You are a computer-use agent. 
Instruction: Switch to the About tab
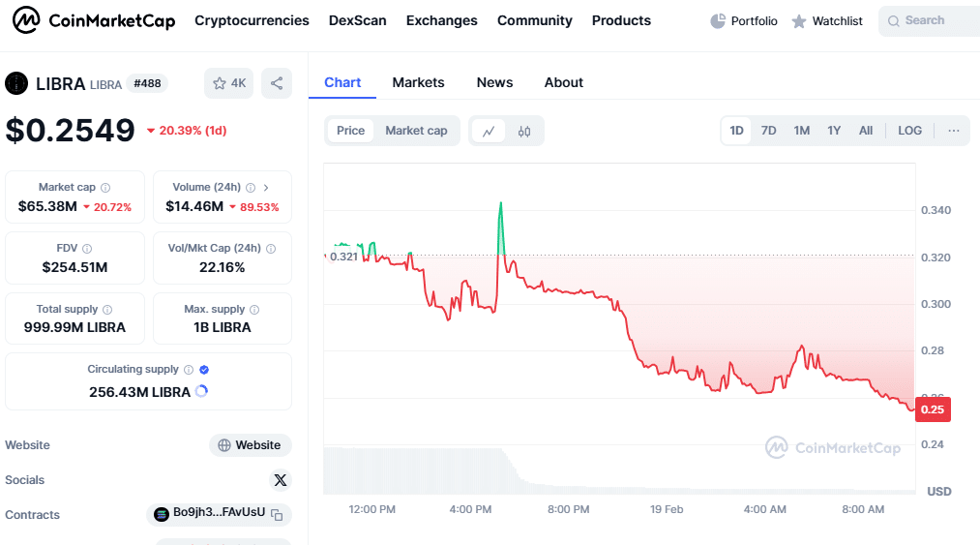563,82
